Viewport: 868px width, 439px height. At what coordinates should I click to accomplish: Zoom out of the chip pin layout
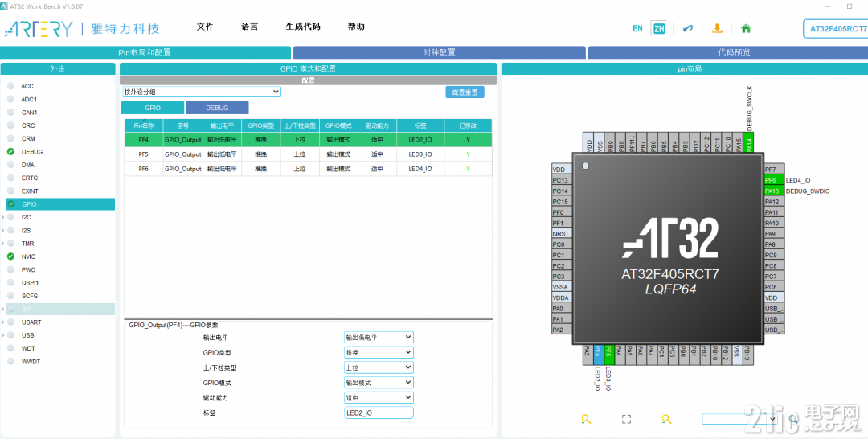pos(666,419)
